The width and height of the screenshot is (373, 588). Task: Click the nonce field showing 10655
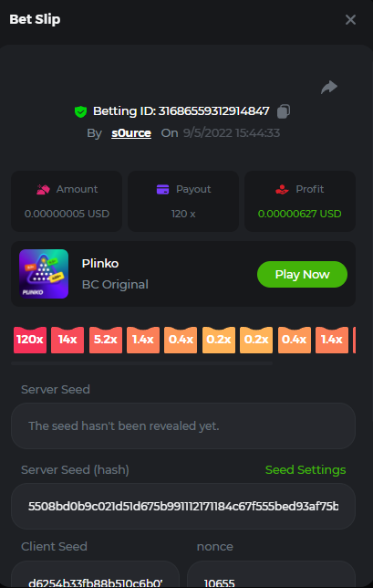point(271,574)
